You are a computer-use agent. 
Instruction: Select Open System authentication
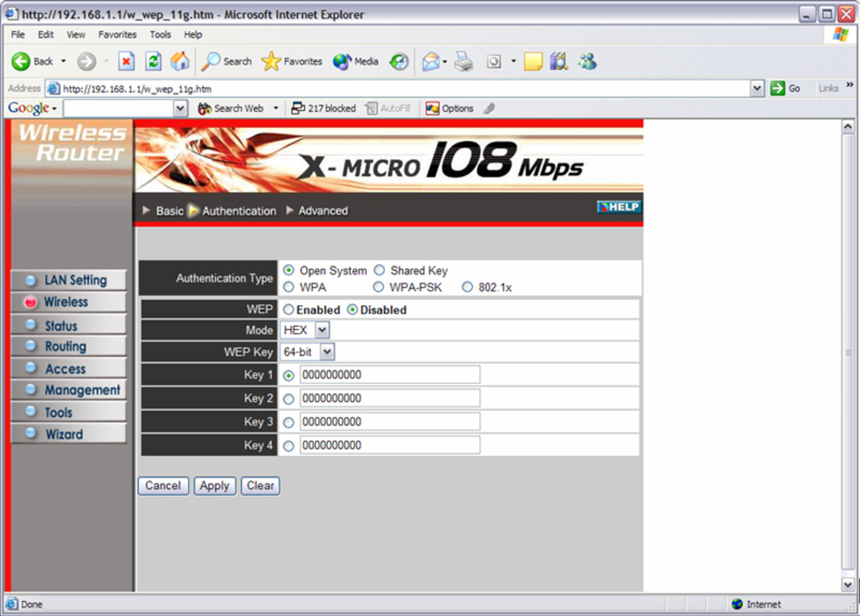pyautogui.click(x=288, y=270)
